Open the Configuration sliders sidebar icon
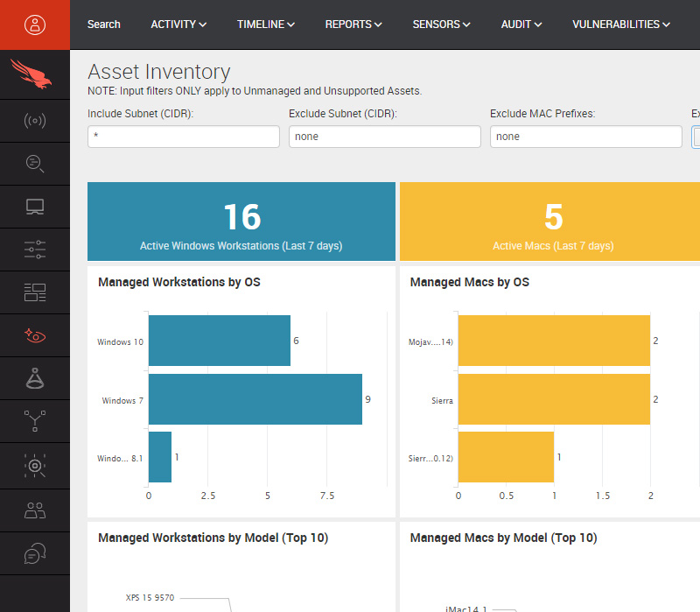This screenshot has height=612, width=700. tap(35, 250)
